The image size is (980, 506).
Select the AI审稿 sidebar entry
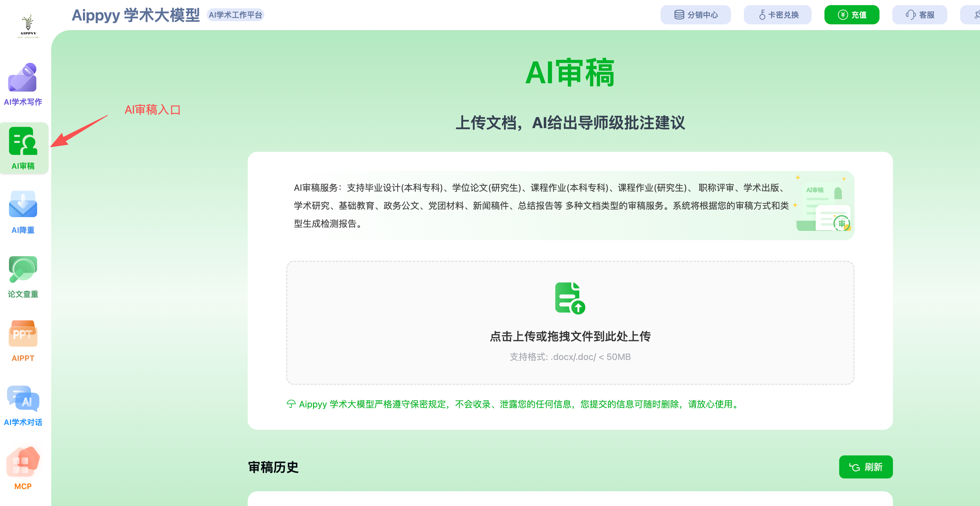coord(24,149)
